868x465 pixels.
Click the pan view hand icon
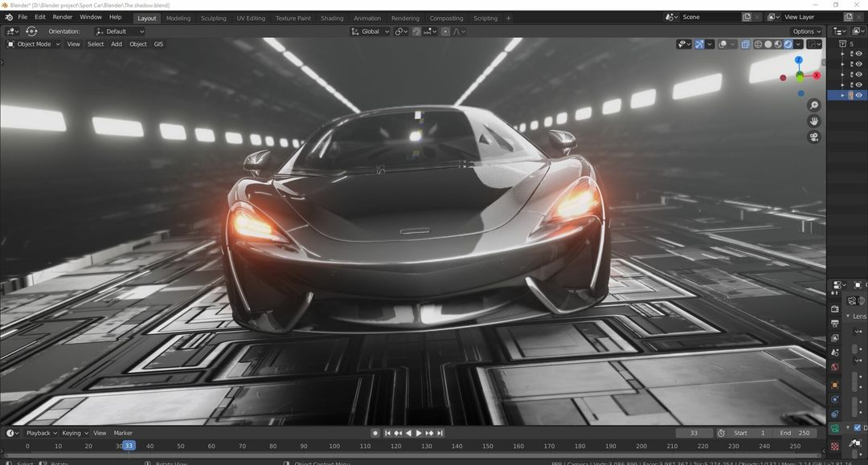[x=813, y=121]
